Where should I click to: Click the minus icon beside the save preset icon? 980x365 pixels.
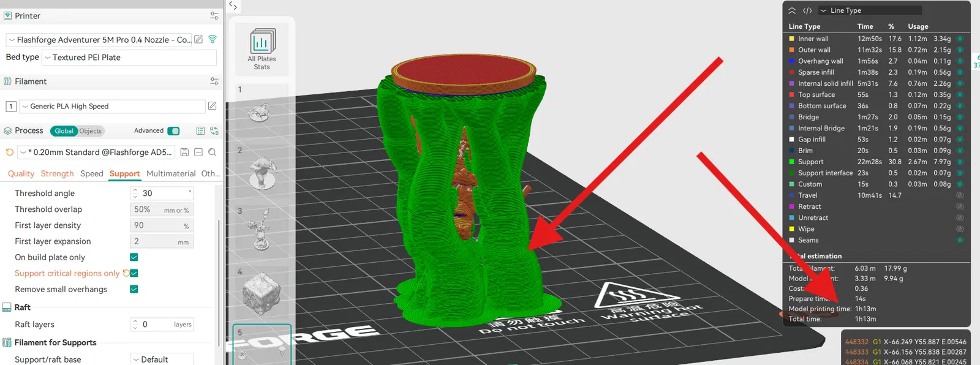(198, 152)
